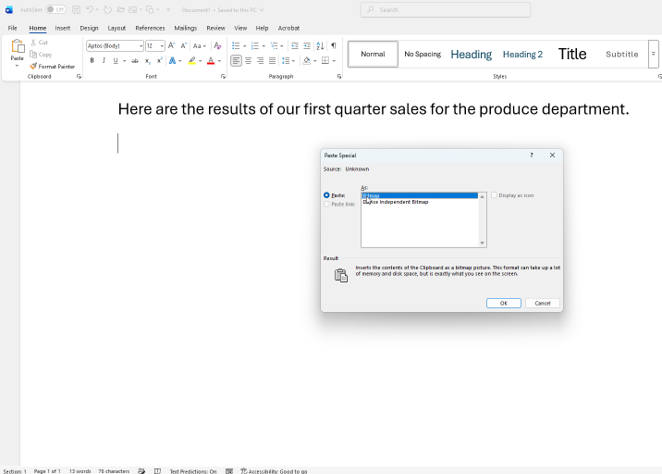Center align text

pyautogui.click(x=248, y=61)
